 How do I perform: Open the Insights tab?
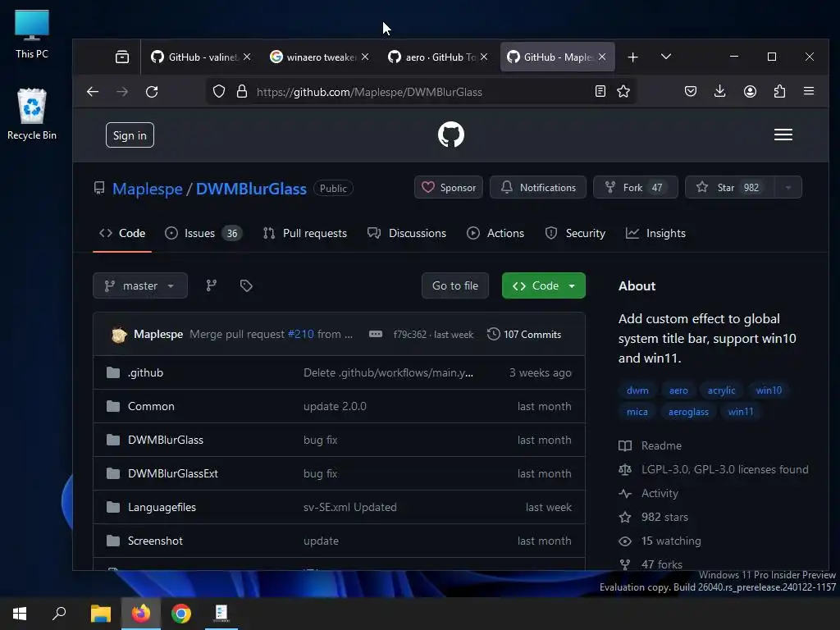coord(655,233)
